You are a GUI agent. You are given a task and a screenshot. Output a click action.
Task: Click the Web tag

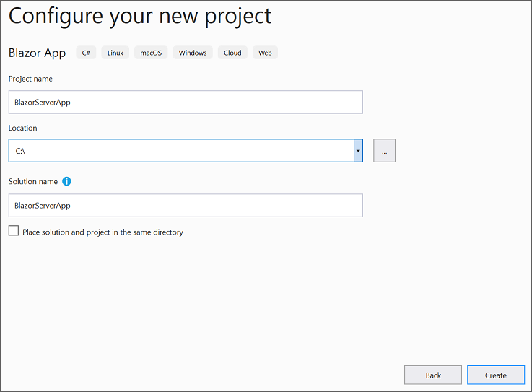[x=265, y=53]
